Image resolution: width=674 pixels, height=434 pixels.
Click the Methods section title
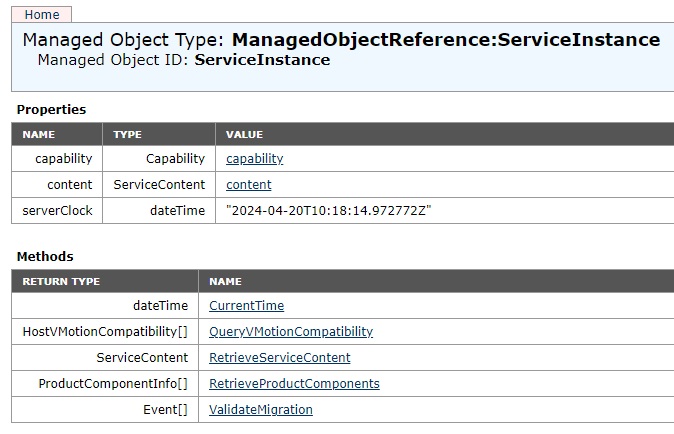click(x=45, y=257)
